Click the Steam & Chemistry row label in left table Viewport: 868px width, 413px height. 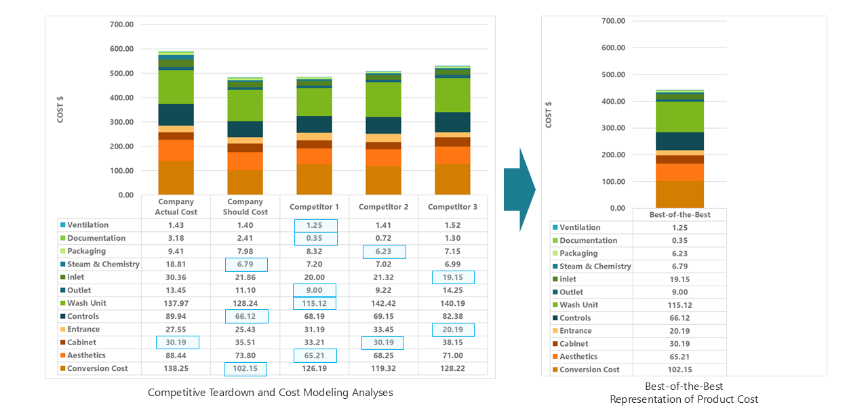click(x=103, y=264)
